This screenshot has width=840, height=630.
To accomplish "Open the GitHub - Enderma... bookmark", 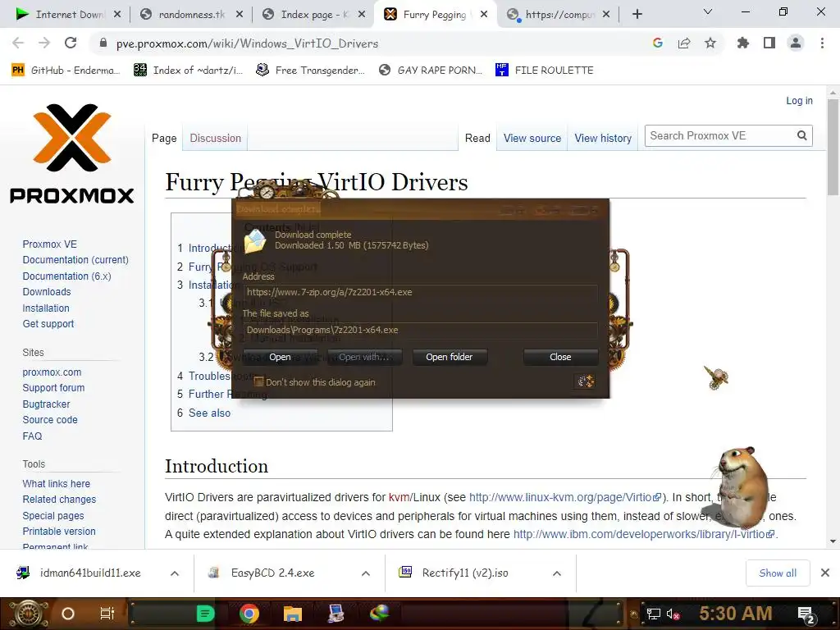I will (x=66, y=71).
